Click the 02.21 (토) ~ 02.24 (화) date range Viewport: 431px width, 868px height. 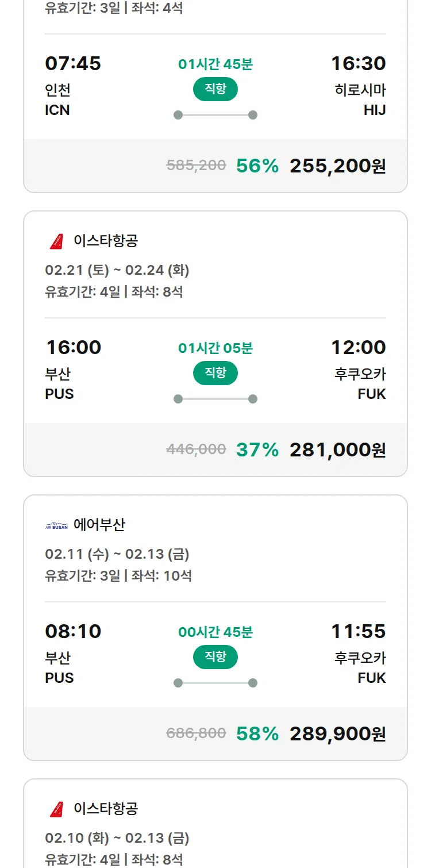[117, 270]
